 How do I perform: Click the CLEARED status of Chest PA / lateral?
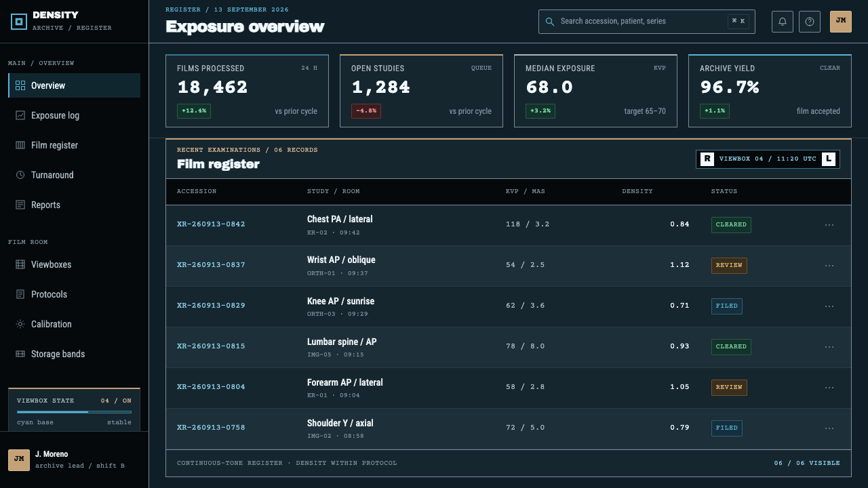pos(731,224)
